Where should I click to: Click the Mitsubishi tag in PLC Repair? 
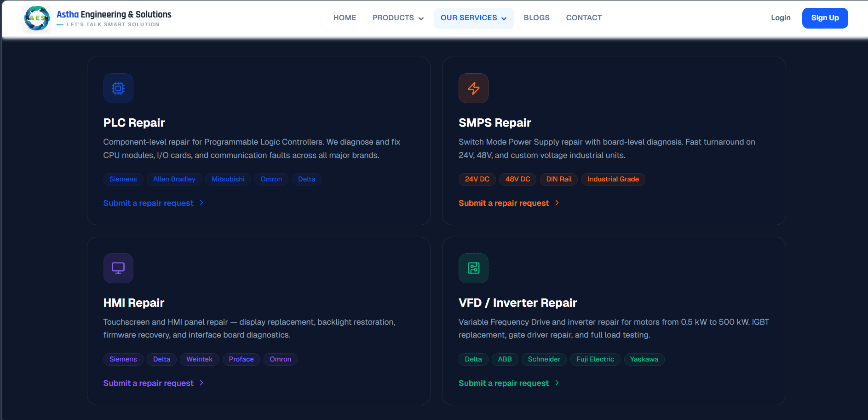tap(228, 179)
